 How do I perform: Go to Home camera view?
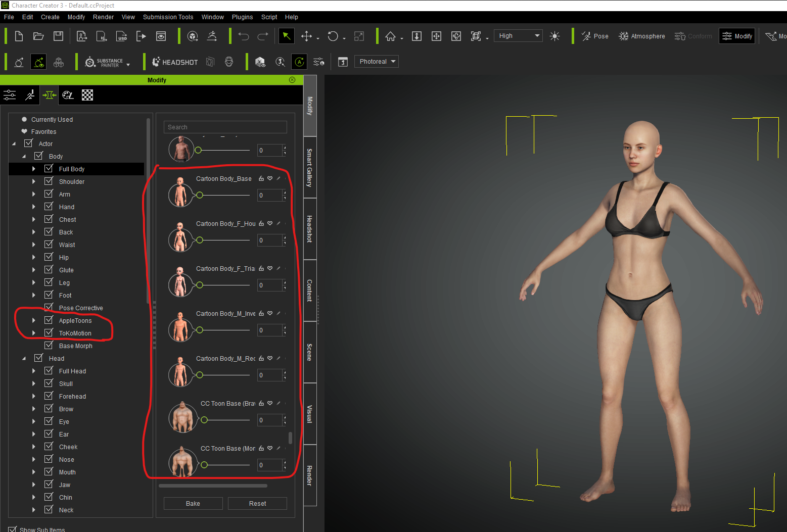pos(390,36)
